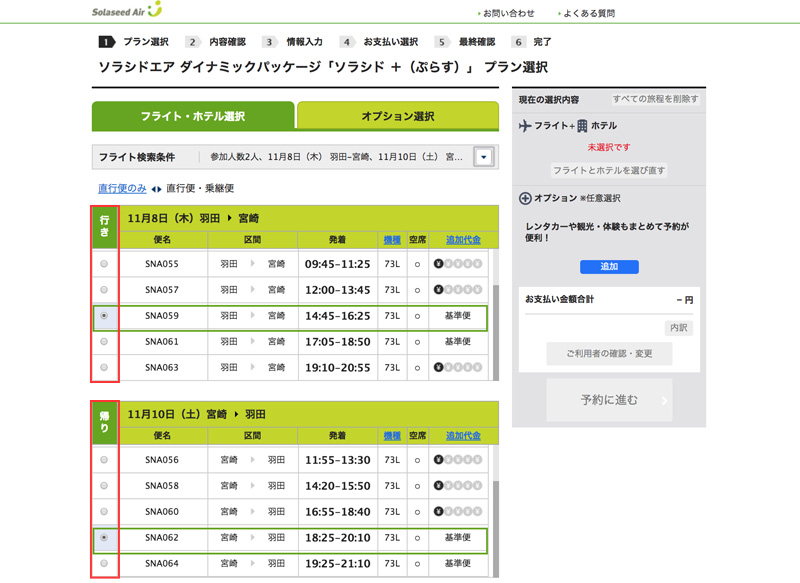Click the 未選択です status text
800x583 pixels.
(x=609, y=147)
